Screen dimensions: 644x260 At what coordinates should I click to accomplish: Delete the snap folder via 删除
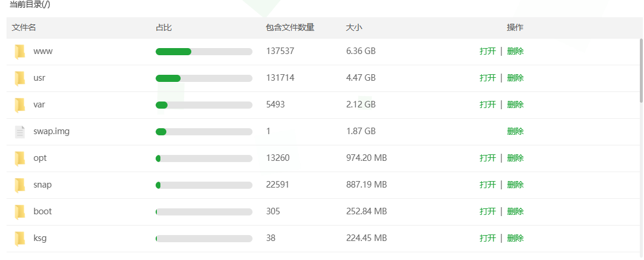click(x=515, y=185)
